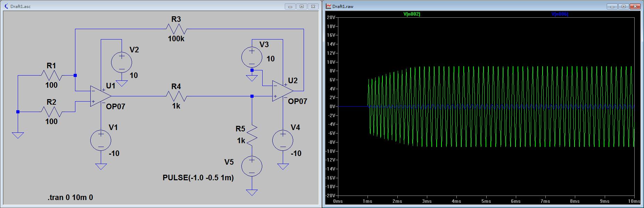
Task: Minimize the Draft1.asc schematic window
Action: (x=290, y=6)
